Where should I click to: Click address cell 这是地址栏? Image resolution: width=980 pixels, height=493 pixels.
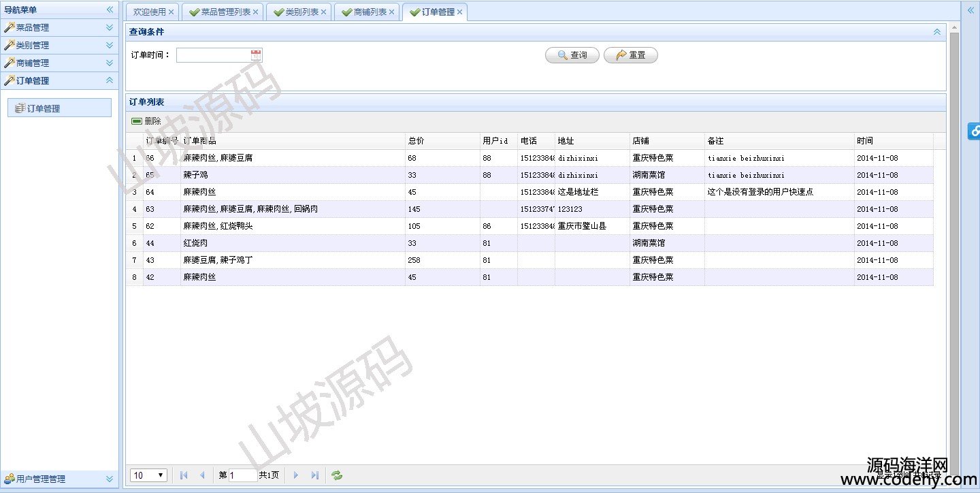pos(592,192)
